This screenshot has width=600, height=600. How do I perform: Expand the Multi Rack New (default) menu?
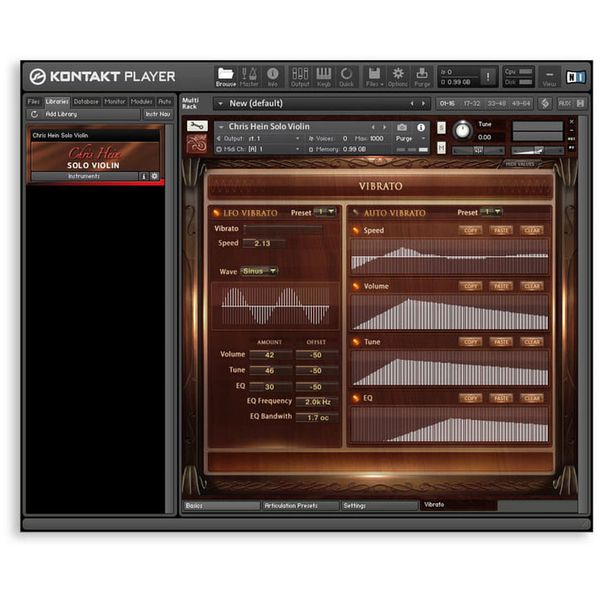coord(222,103)
